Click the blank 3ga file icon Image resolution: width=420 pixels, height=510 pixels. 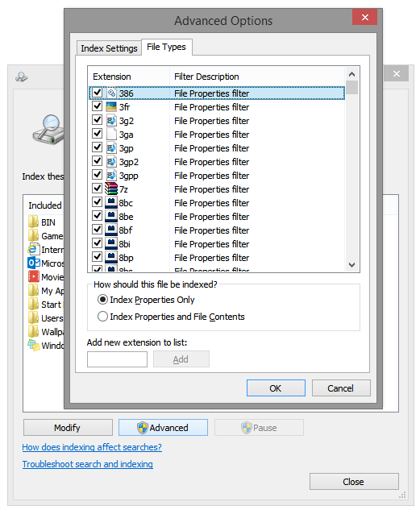point(111,135)
